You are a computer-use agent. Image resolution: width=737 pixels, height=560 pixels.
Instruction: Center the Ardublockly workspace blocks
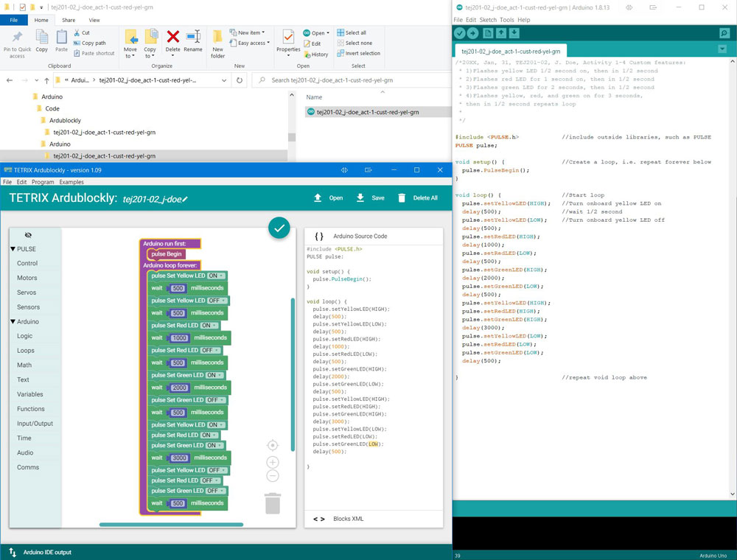[273, 446]
